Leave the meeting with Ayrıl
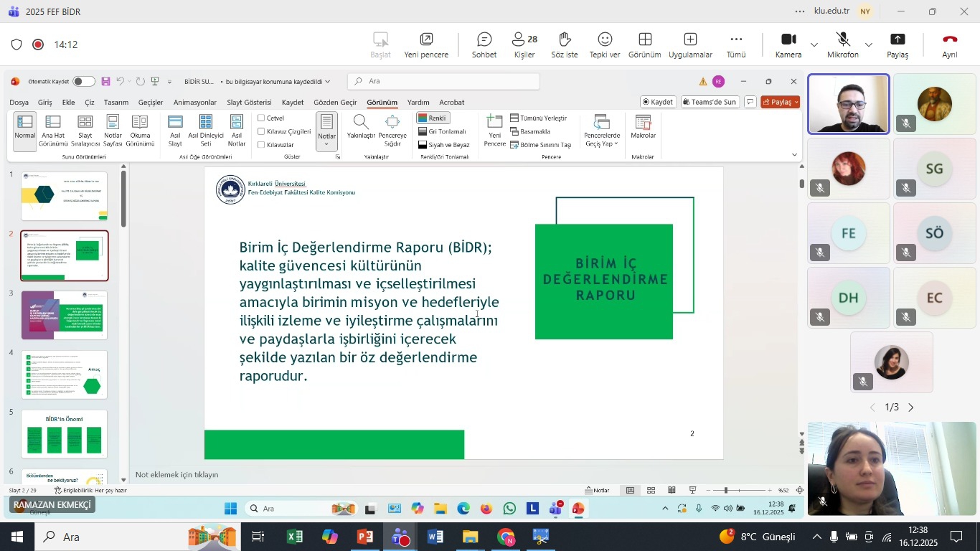The image size is (980, 551). pyautogui.click(x=949, y=45)
